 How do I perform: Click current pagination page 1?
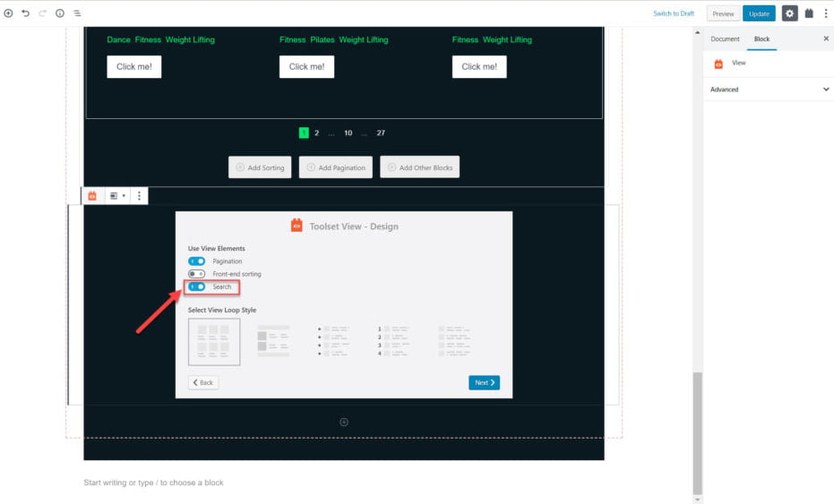304,132
